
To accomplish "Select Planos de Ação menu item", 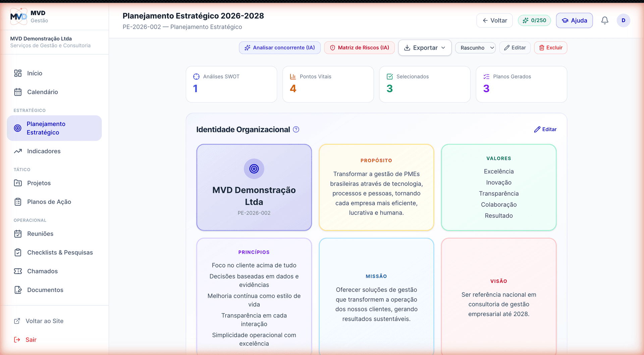I will (54, 202).
